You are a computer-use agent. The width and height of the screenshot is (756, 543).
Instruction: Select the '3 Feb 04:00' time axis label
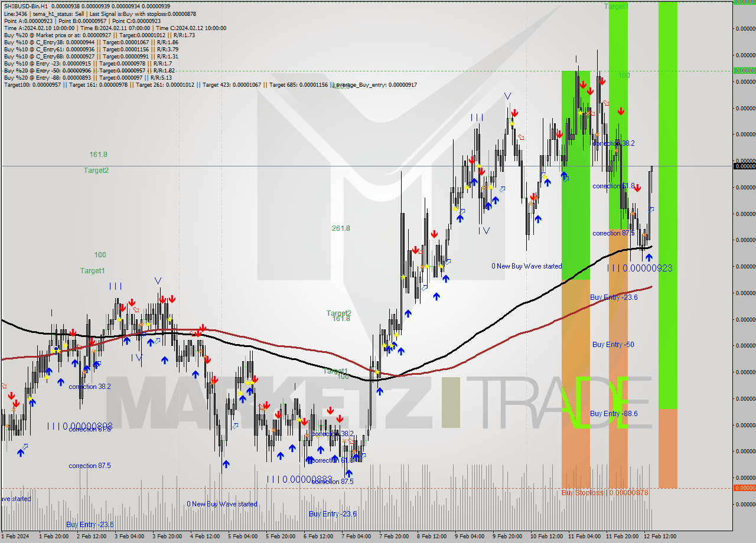pos(129,536)
